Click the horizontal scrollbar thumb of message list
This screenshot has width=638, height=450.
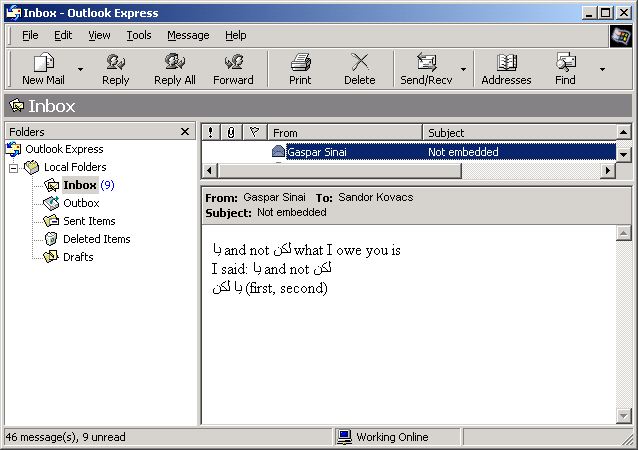[x=340, y=170]
